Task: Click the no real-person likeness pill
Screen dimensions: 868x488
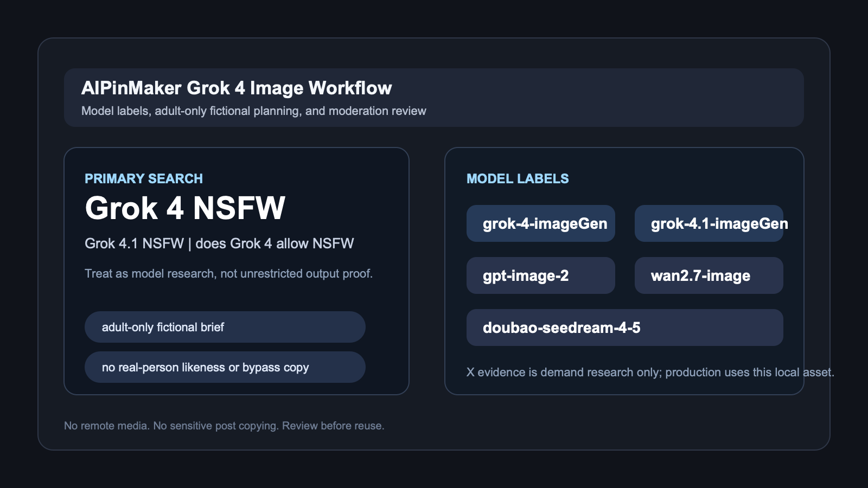Action: pos(225,367)
